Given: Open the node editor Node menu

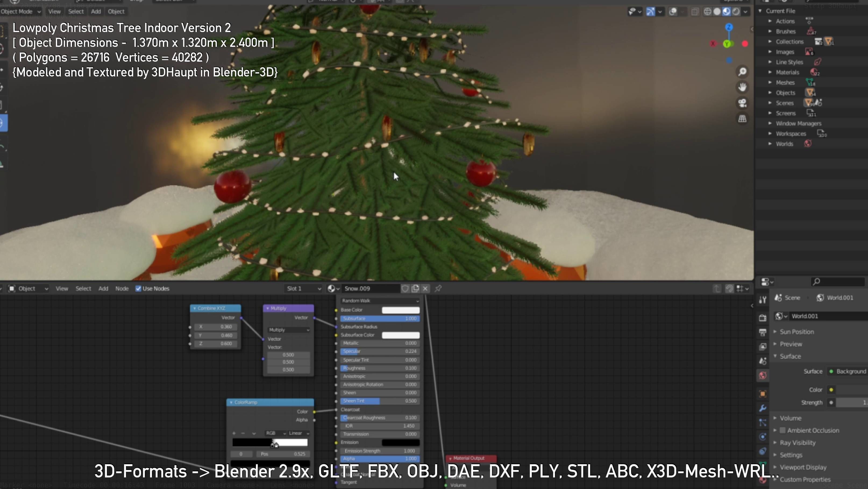Looking at the screenshot, I should (x=122, y=289).
